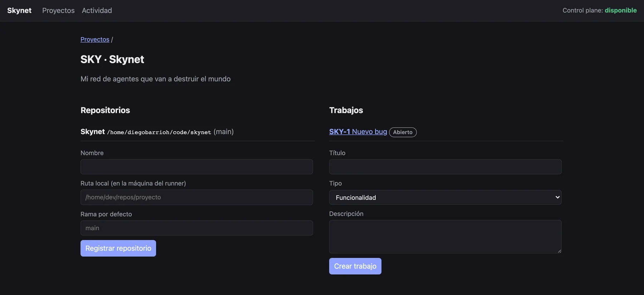Click the SKY · Skynet project heading
Image resolution: width=644 pixels, height=295 pixels.
112,59
